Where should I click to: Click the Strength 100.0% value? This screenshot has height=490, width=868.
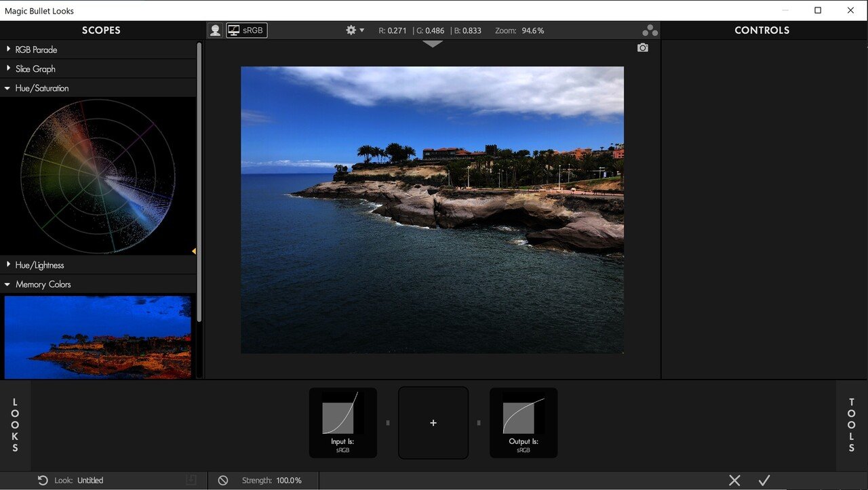pyautogui.click(x=289, y=481)
